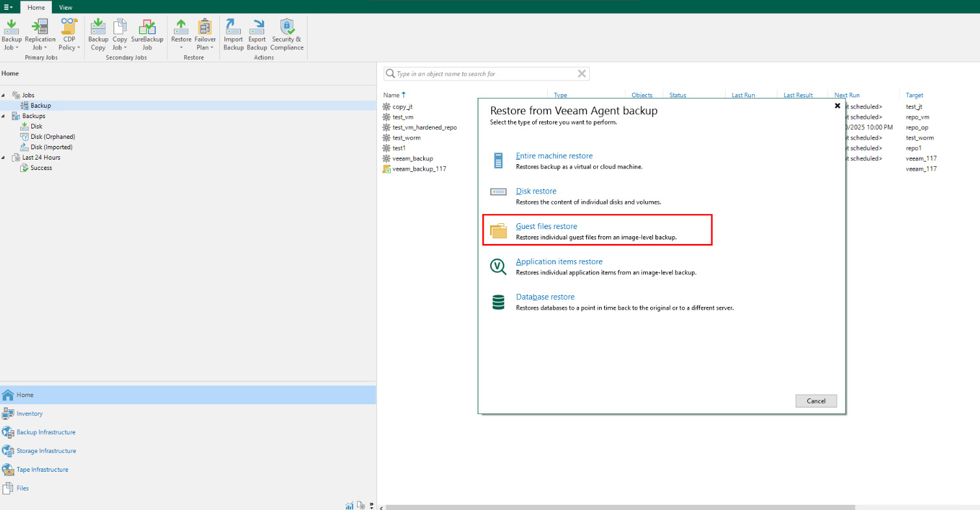The image size is (980, 510).
Task: Click the Backup Copy ribbon icon
Action: tap(98, 34)
